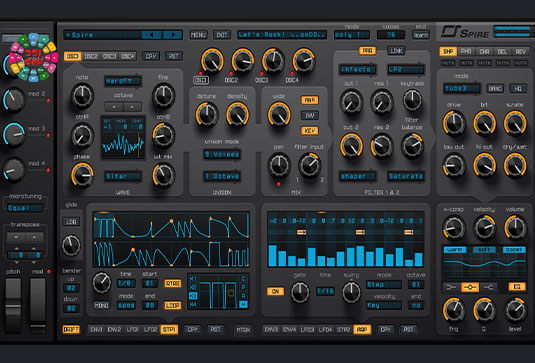Toggle the LINK filter button
Image resolution: width=535 pixels, height=363 pixels.
click(x=396, y=51)
